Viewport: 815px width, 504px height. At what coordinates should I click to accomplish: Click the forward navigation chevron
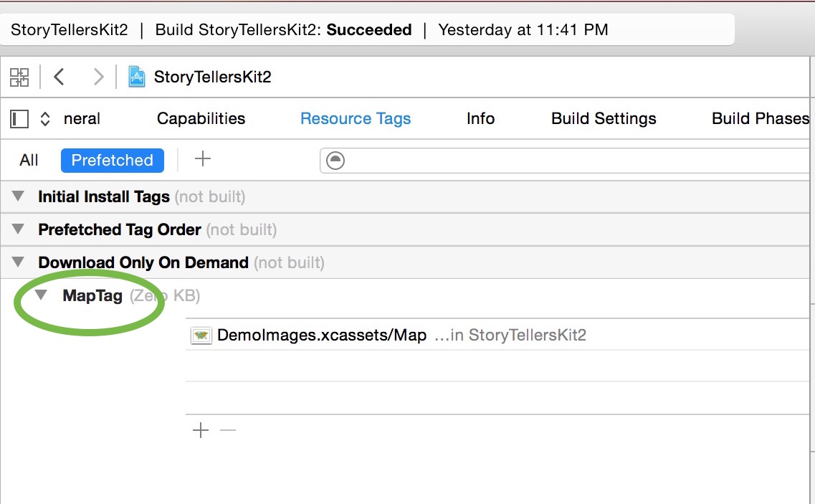(x=99, y=76)
